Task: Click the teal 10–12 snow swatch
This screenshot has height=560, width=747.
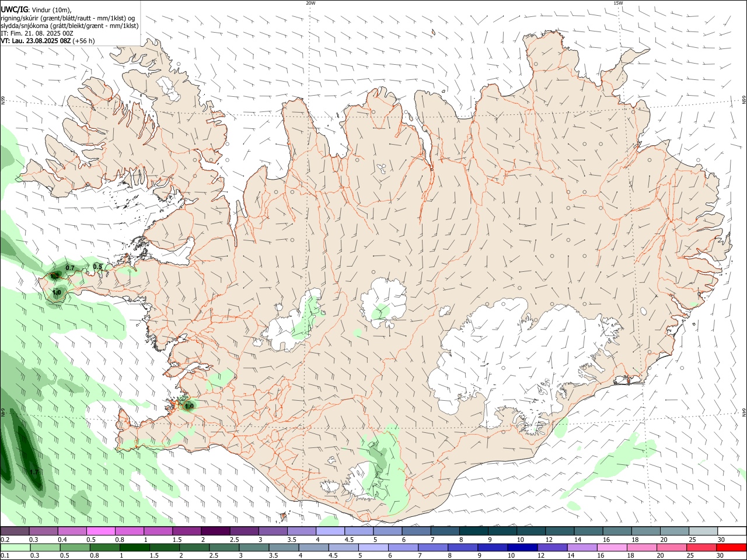Action: (531, 531)
